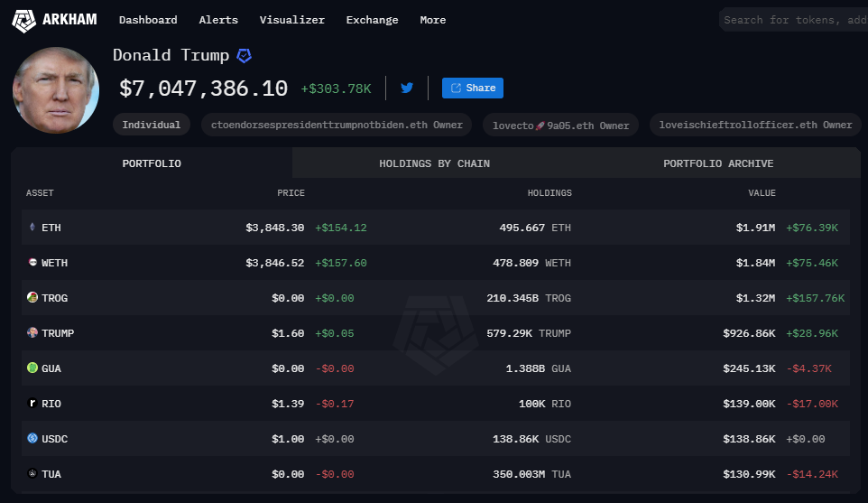The width and height of the screenshot is (868, 503).
Task: Click the USDC asset name
Action: click(x=55, y=439)
